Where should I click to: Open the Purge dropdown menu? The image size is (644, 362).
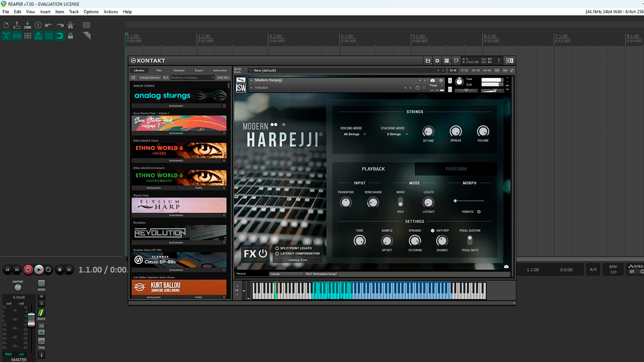436,85
